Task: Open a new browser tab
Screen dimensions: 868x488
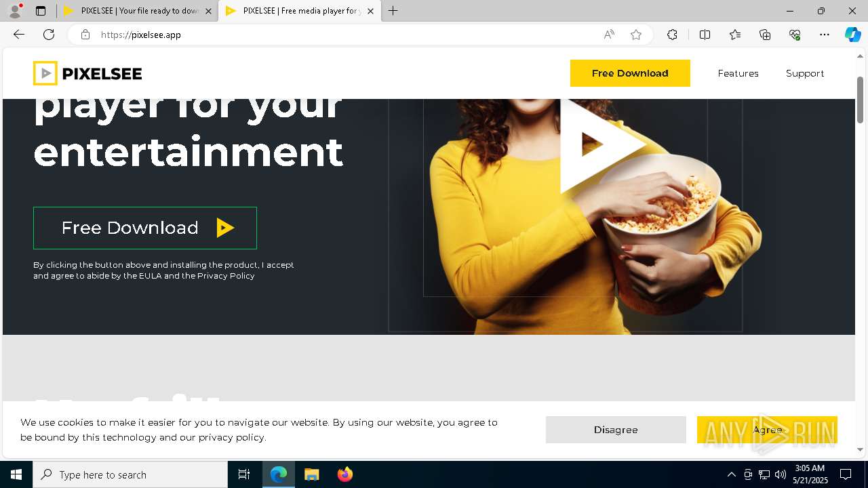Action: tap(393, 11)
